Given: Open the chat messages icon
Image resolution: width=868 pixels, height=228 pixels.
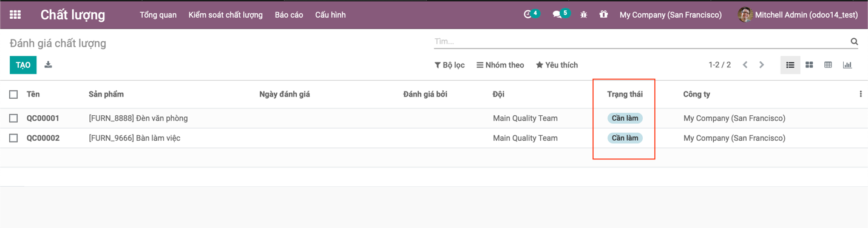Looking at the screenshot, I should (557, 15).
